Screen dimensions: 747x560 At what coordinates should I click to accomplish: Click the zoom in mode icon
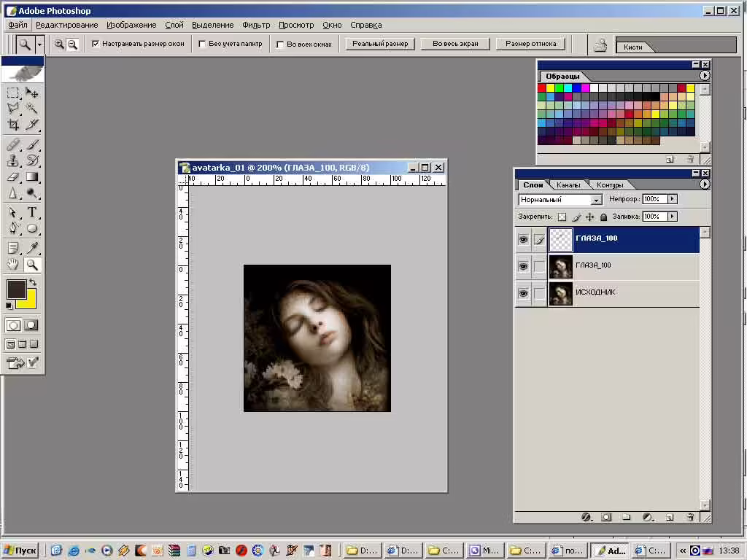[59, 44]
